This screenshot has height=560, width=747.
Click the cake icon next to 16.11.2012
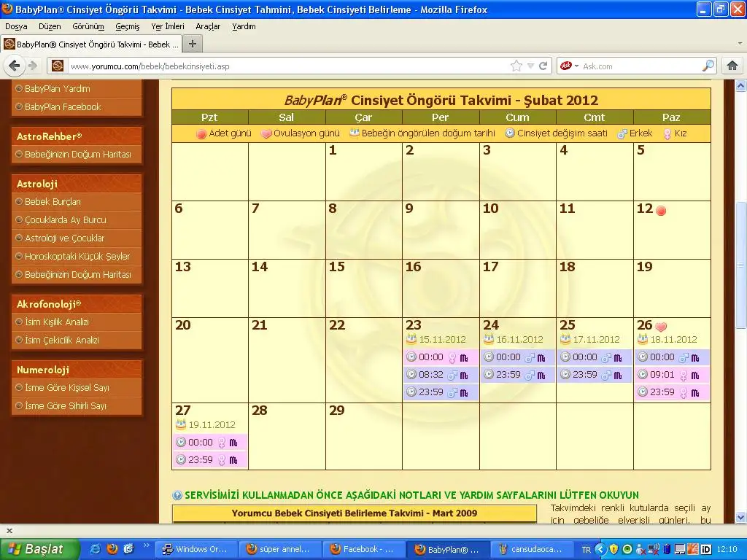[488, 339]
